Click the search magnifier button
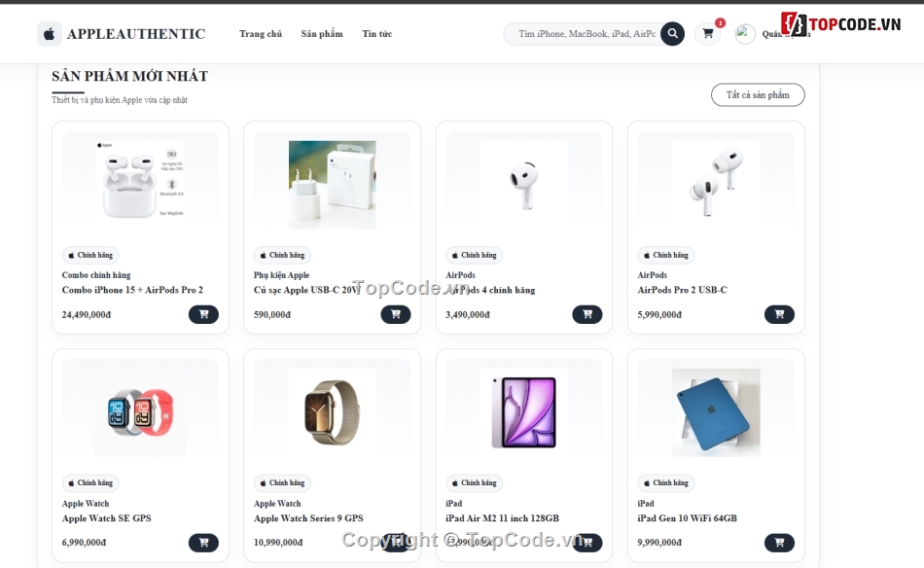Screen dimensions: 924x568 tap(672, 34)
